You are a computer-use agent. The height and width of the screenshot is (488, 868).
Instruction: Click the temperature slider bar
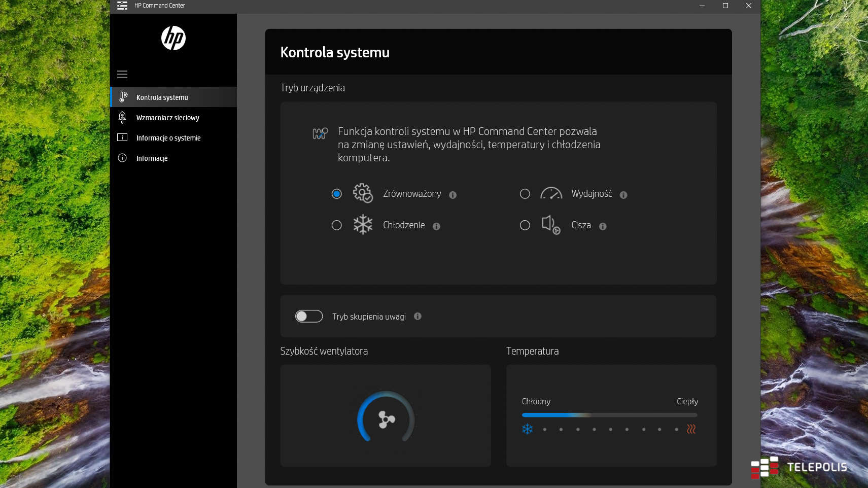point(609,415)
